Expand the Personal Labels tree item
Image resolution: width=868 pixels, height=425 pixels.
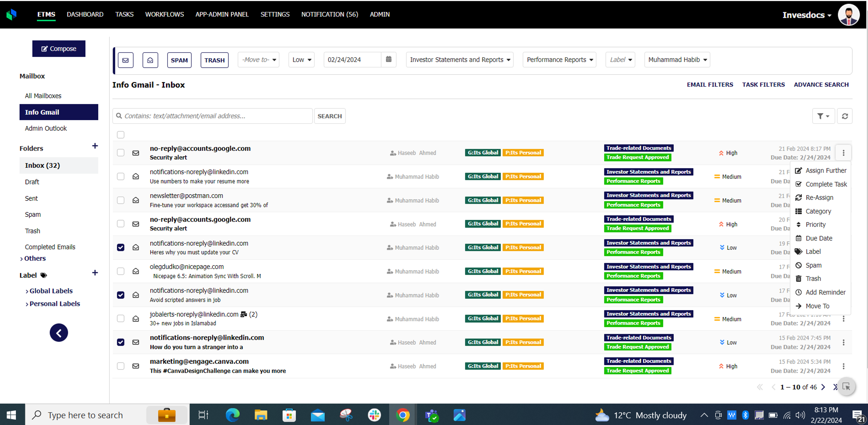coord(53,303)
